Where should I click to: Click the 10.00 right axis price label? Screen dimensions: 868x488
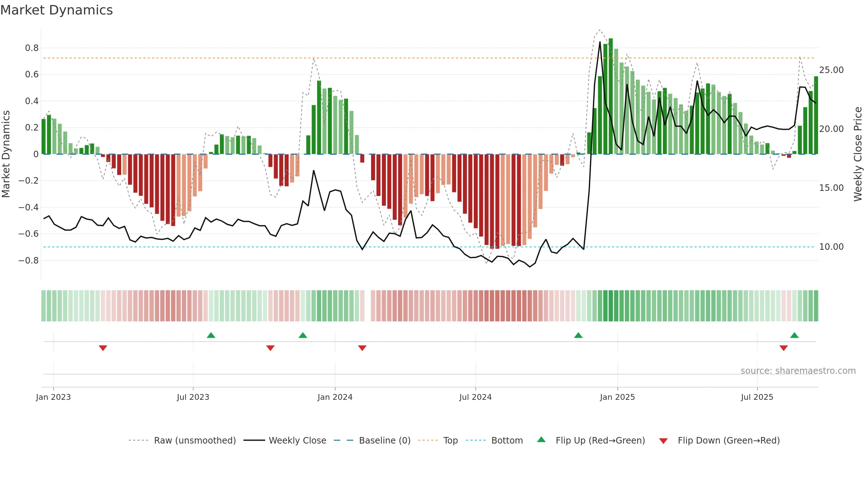831,247
